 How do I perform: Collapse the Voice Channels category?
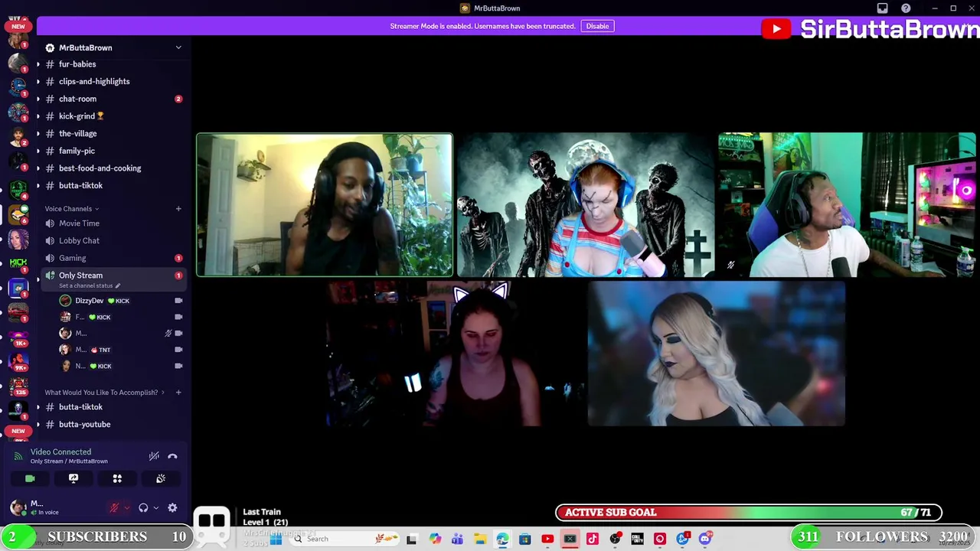click(x=71, y=208)
